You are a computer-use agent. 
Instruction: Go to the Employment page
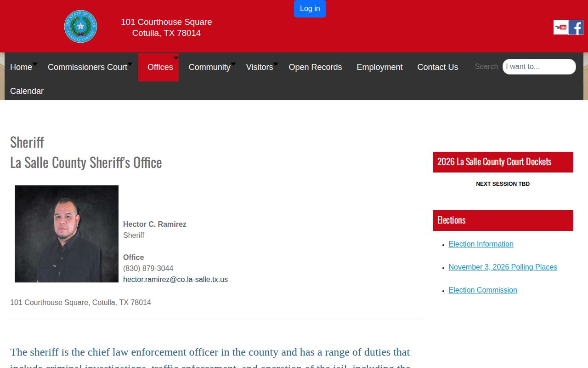click(379, 67)
